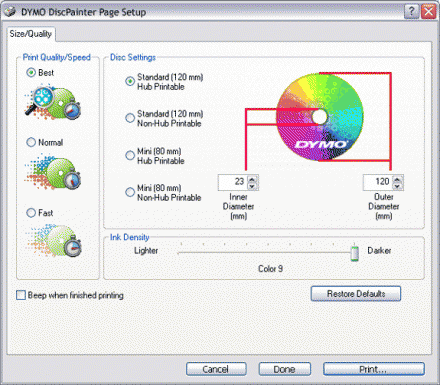Decrease Inner Diameter with down arrow
Image resolution: width=440 pixels, height=385 pixels.
click(252, 186)
